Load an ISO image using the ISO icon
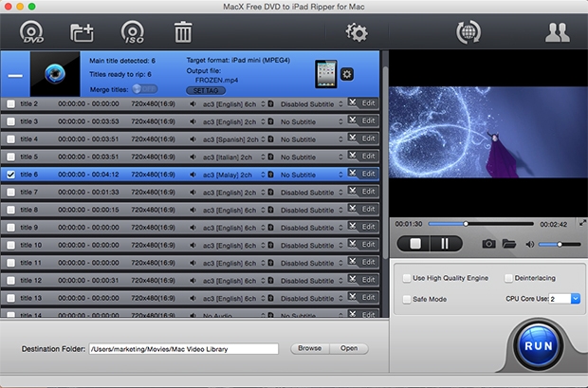Screen dimensions: 588x388 pyautogui.click(x=133, y=32)
